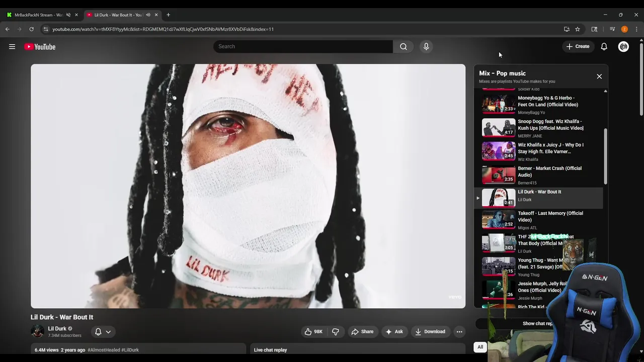Go to YouTube home via logo
The width and height of the screenshot is (644, 362).
pos(40,47)
